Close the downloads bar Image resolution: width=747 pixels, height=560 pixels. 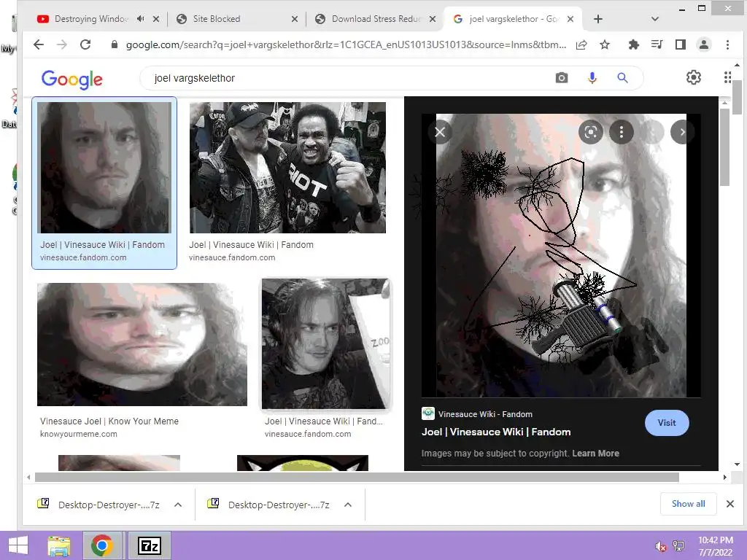[x=729, y=504]
